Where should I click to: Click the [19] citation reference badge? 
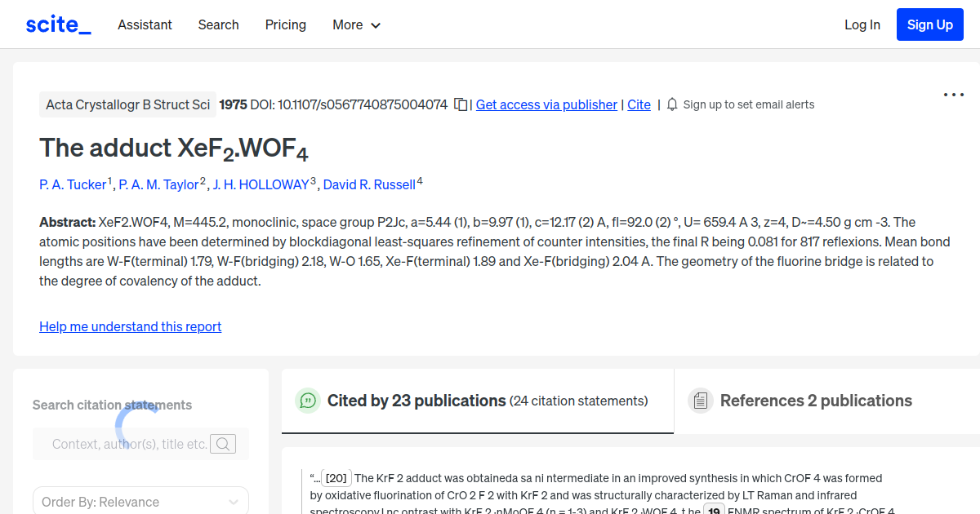tap(714, 509)
